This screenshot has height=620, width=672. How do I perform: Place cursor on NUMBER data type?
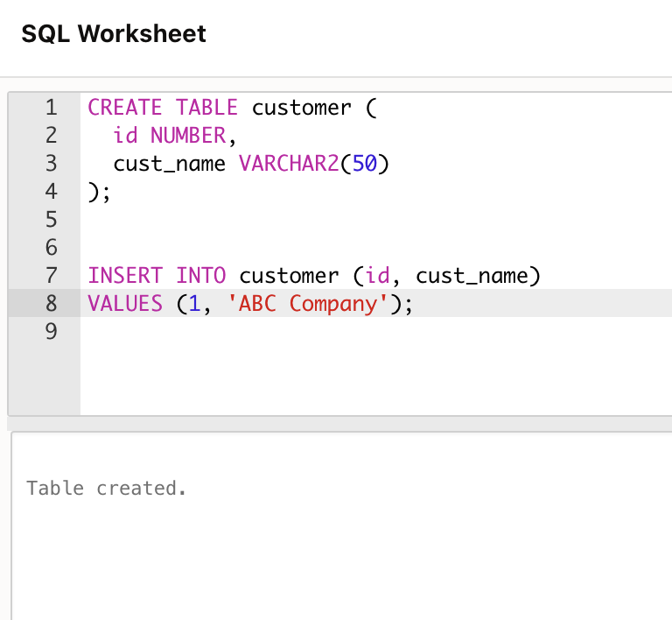click(x=187, y=136)
